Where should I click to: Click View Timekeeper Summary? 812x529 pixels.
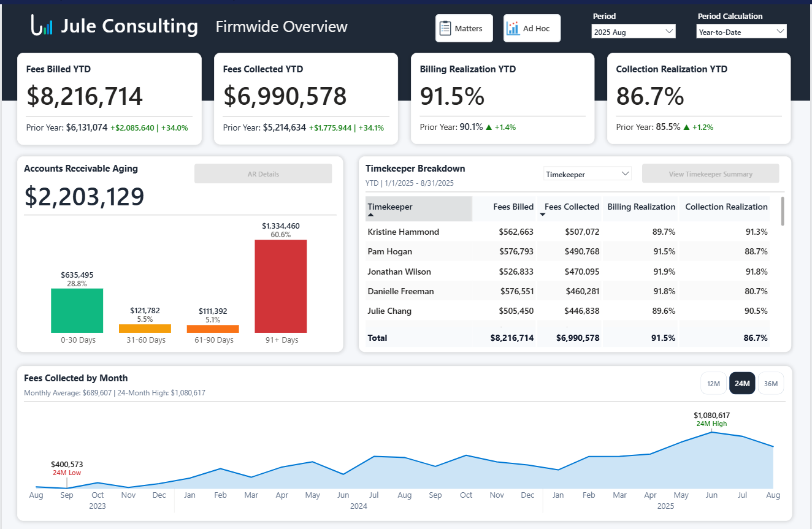710,173
